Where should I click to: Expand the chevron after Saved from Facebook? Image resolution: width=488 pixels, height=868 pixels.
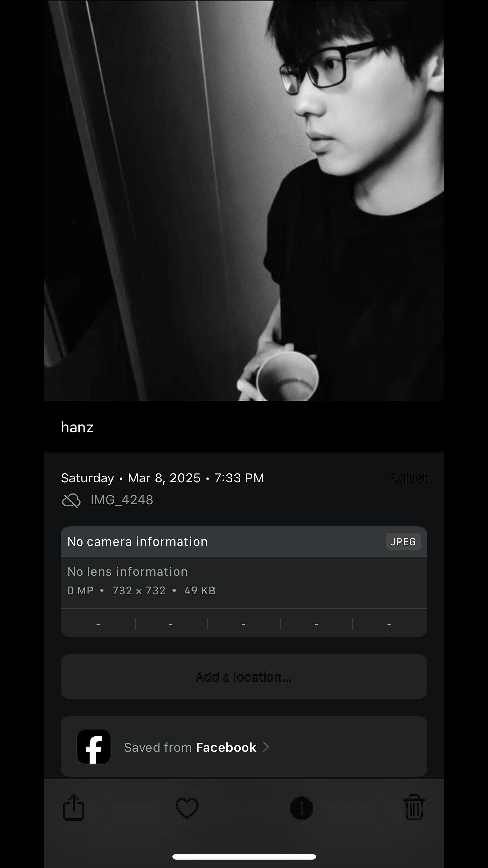(266, 747)
